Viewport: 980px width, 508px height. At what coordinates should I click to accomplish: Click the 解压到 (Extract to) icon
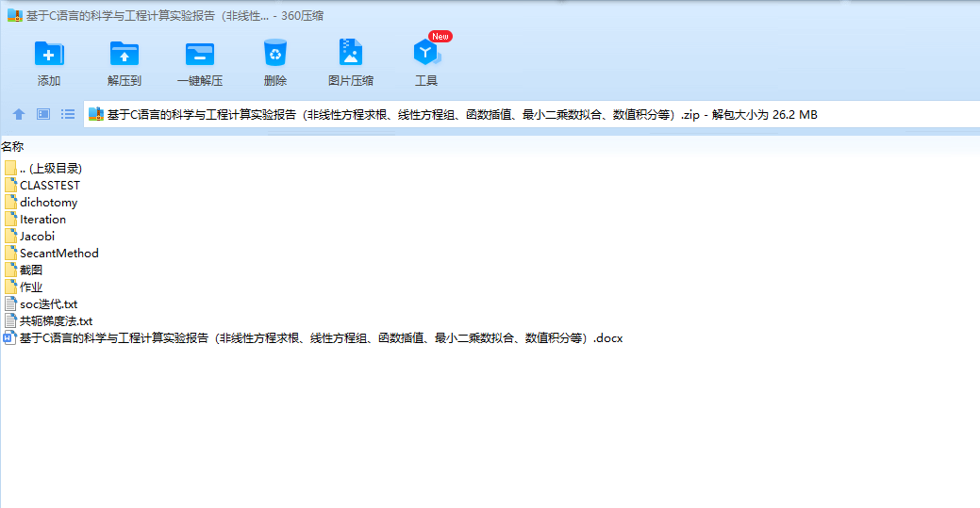[124, 54]
